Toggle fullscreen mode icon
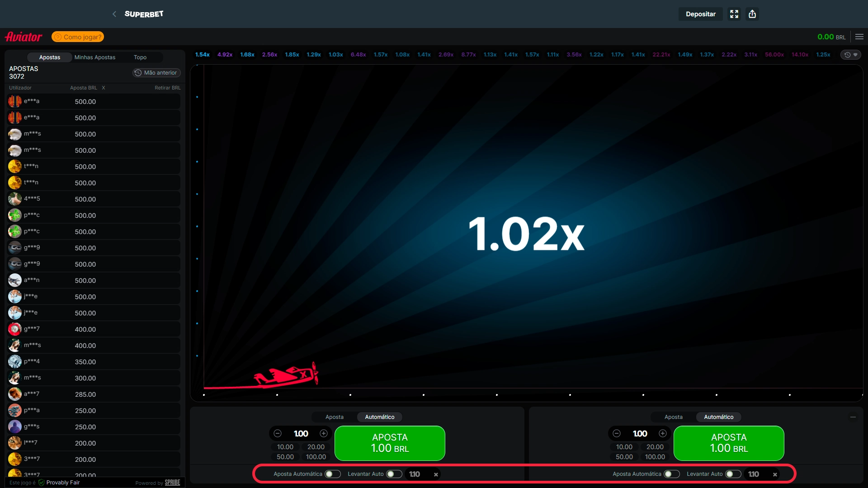The image size is (868, 488). click(x=734, y=14)
